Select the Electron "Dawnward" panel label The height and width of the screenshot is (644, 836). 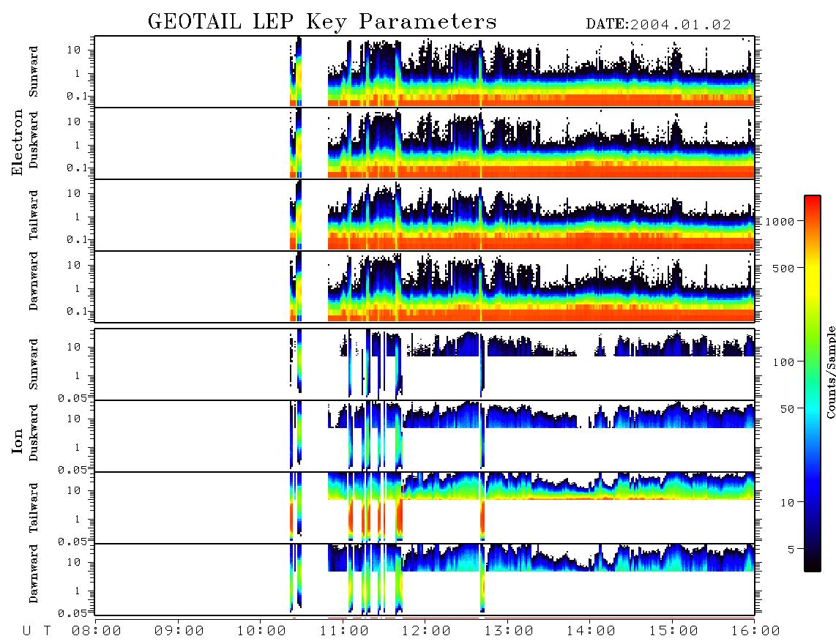point(34,281)
